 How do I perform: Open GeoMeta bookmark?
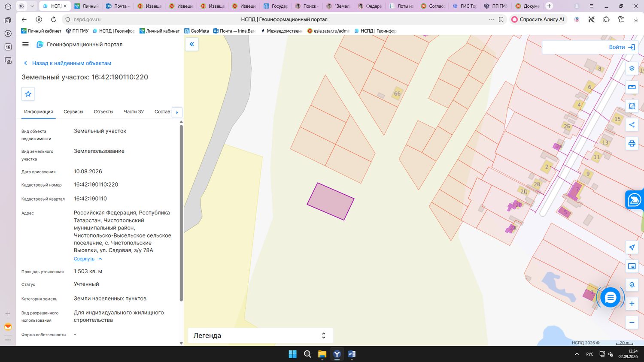[197, 31]
